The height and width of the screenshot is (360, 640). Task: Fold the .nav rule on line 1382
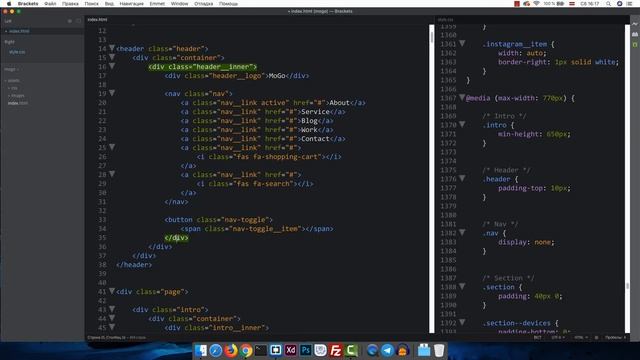click(x=462, y=232)
